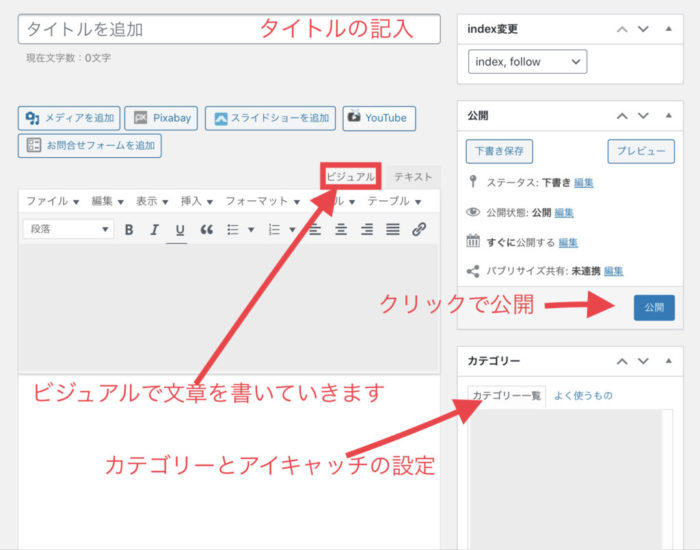Open the 表示 menu
The height and width of the screenshot is (550, 700).
coord(152,201)
